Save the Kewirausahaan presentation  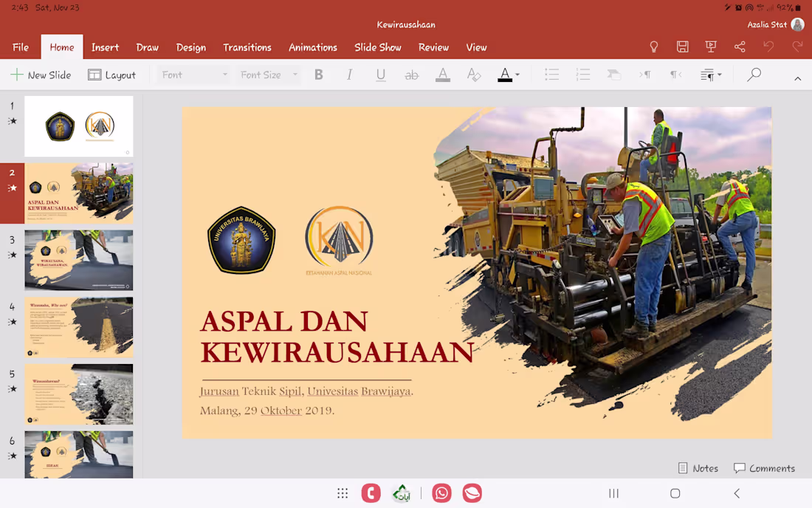[682, 46]
